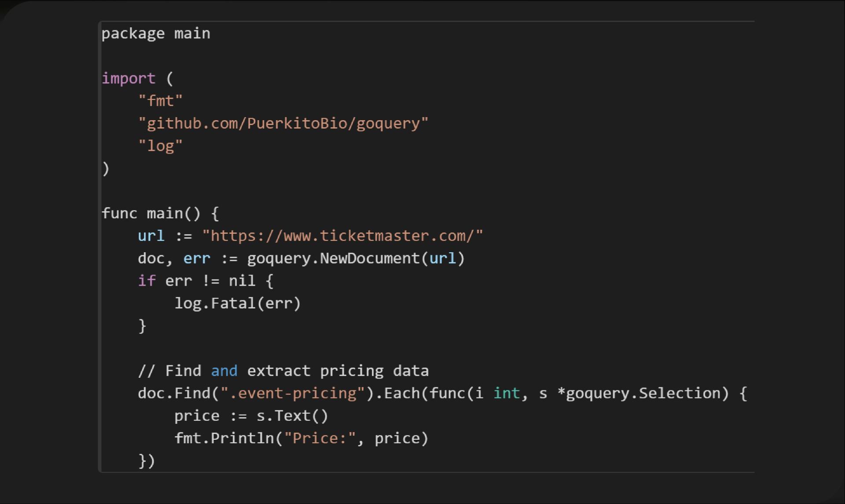Click the goquery.Selection type reference

pyautogui.click(x=645, y=393)
